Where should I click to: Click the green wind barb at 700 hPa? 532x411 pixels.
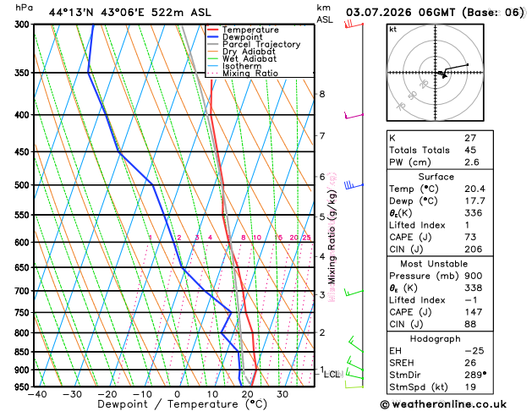(x=354, y=292)
